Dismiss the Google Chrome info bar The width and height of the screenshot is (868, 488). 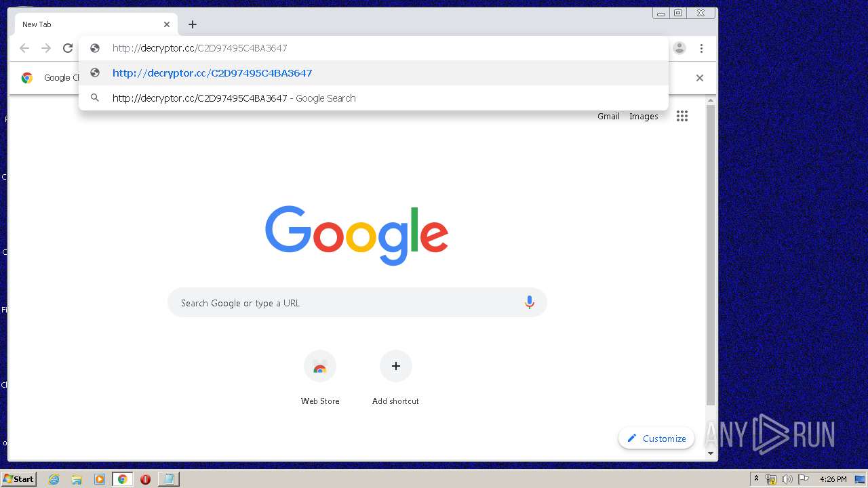[x=700, y=78]
